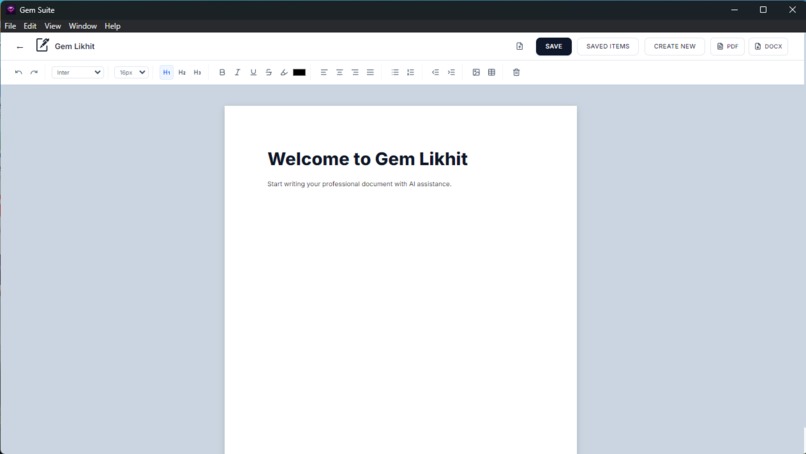
Task: Toggle Heading 2 formatting
Action: click(x=182, y=72)
